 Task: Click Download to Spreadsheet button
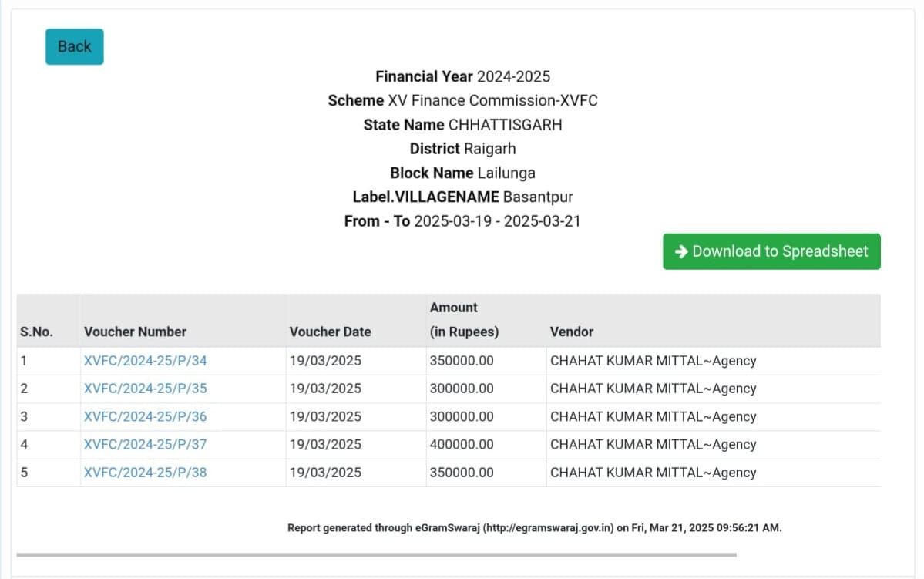tap(771, 251)
